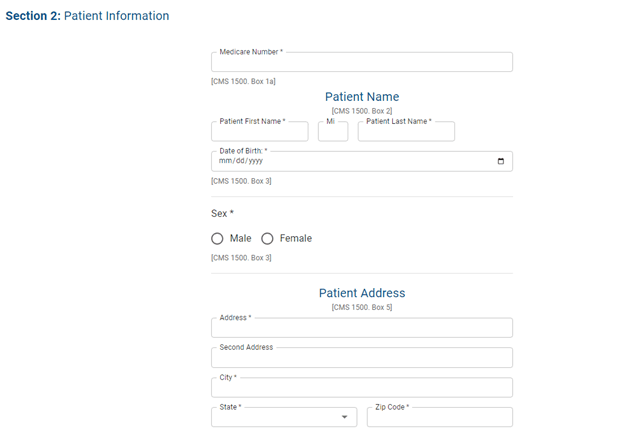Screen dimensions: 624x447
Task: Focus the Zip Code field
Action: pos(439,418)
